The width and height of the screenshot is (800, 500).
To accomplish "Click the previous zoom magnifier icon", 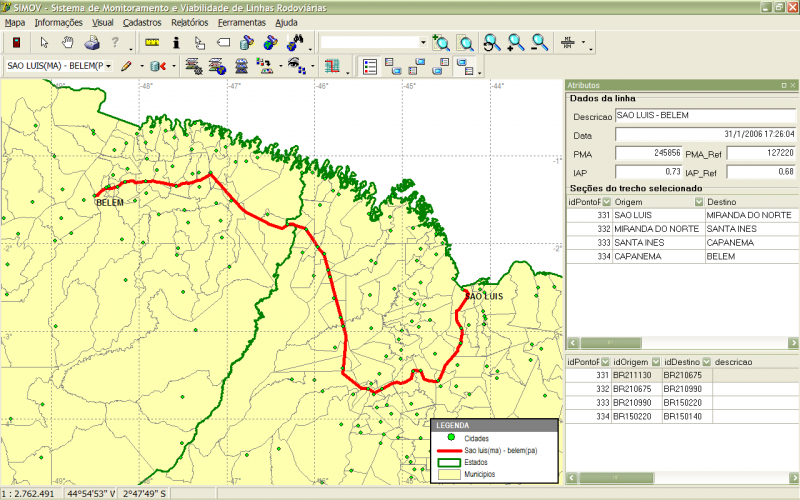I will click(x=492, y=43).
